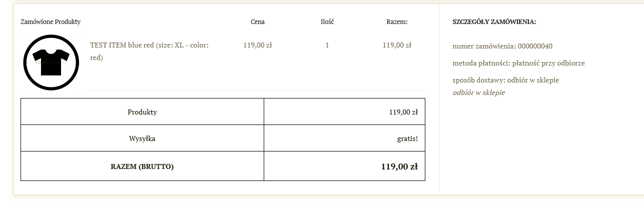644x202 pixels.
Task: Click the Cena column header
Action: point(258,22)
